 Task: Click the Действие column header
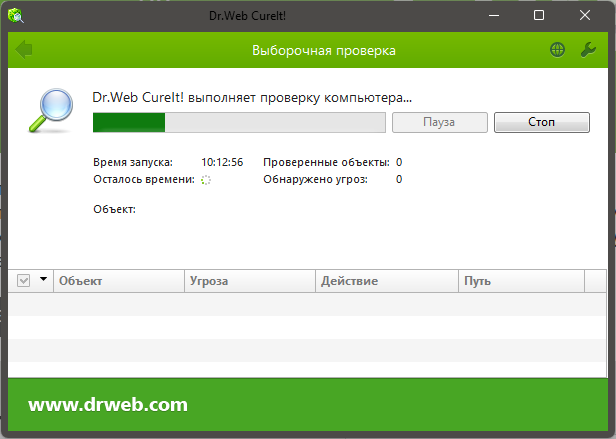pyautogui.click(x=386, y=281)
